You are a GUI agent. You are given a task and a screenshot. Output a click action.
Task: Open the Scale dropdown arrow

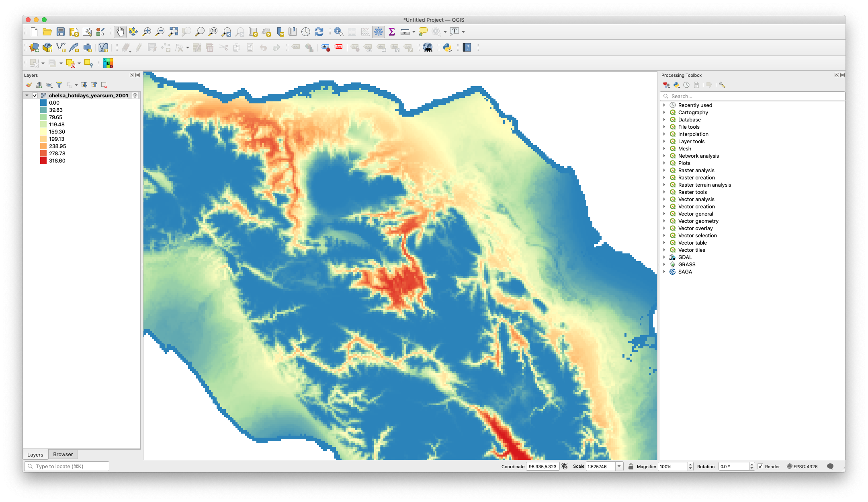619,466
